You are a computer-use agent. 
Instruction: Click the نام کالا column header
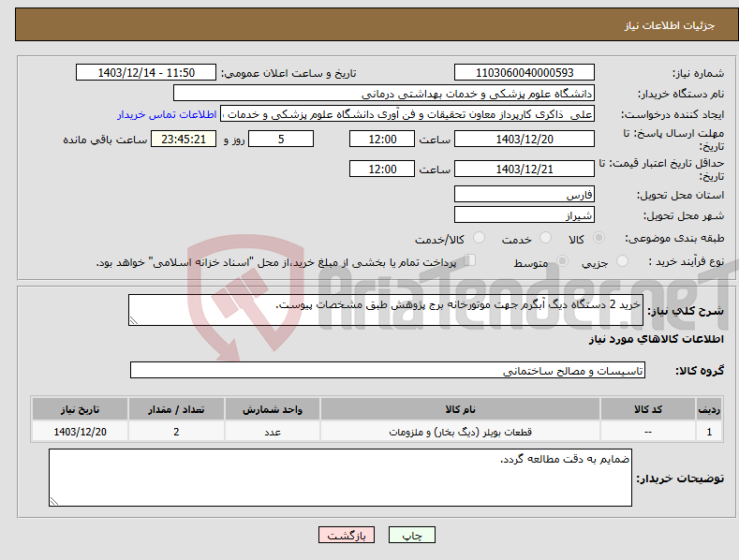[461, 409]
